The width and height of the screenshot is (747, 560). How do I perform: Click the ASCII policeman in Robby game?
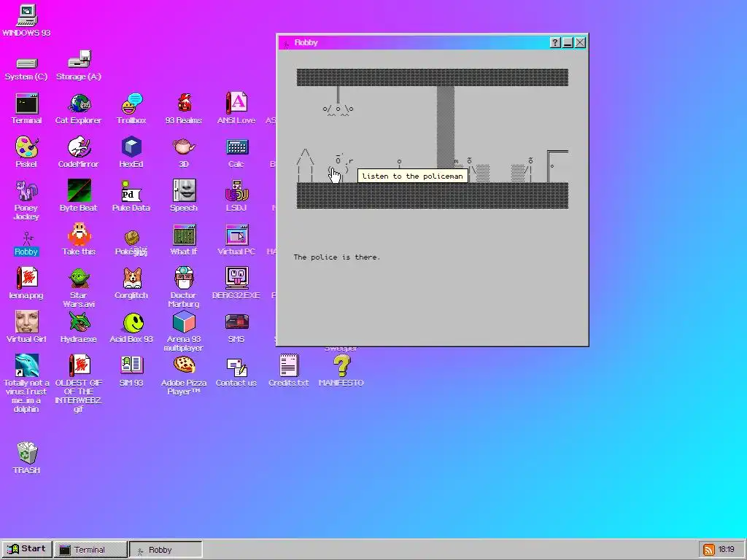click(x=341, y=168)
